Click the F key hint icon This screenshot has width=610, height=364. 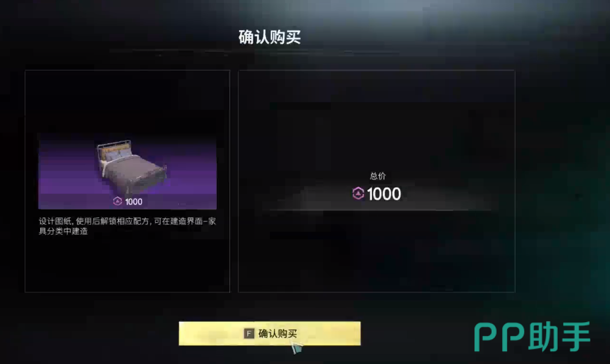249,333
